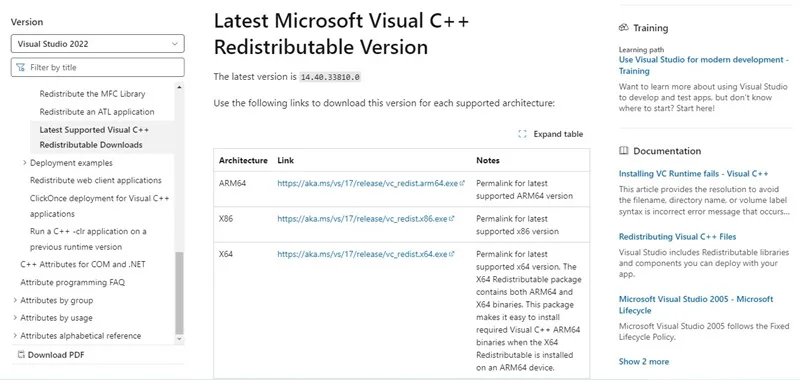Expand the Deployment examples tree node
This screenshot has height=380, width=800.
pyautogui.click(x=24, y=163)
